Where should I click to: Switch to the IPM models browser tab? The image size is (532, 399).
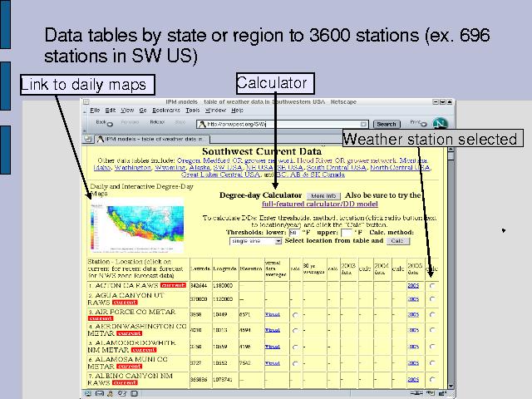(x=150, y=139)
